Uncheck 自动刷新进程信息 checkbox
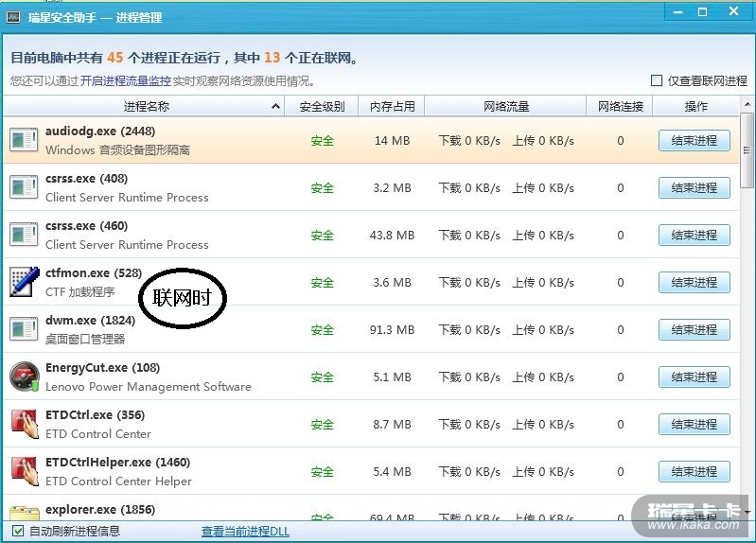Viewport: 756px width, 543px height. click(17, 532)
